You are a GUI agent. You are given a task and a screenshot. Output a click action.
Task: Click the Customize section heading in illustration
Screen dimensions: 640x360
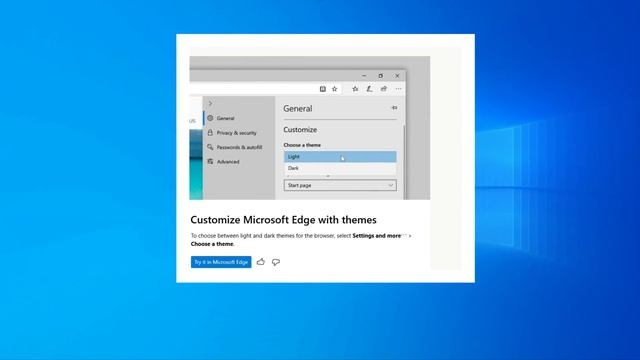click(x=300, y=130)
